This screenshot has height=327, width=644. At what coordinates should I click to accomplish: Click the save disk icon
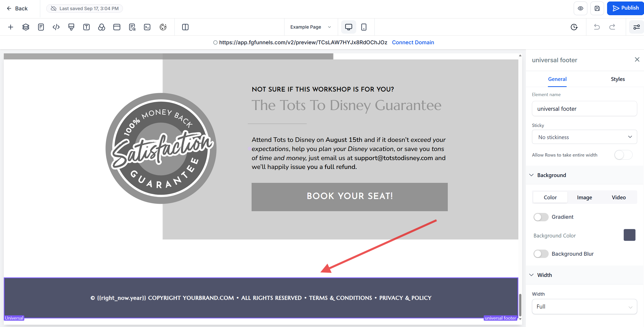coord(597,8)
